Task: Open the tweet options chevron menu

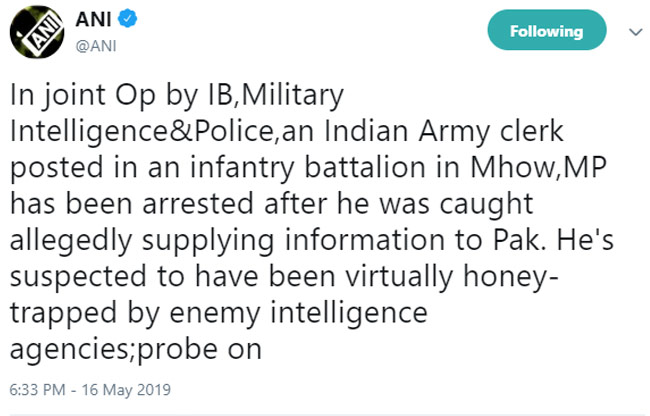Action: pyautogui.click(x=632, y=32)
